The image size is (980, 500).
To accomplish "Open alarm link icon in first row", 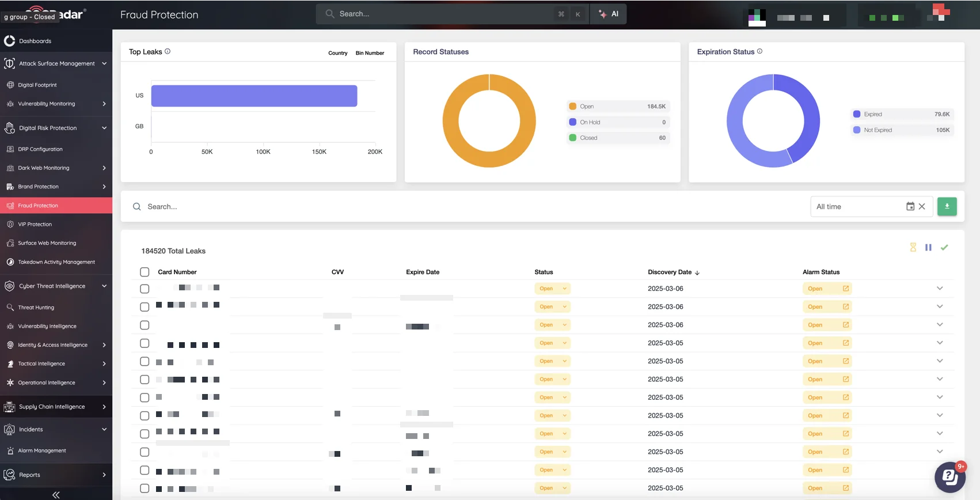I will coord(846,289).
